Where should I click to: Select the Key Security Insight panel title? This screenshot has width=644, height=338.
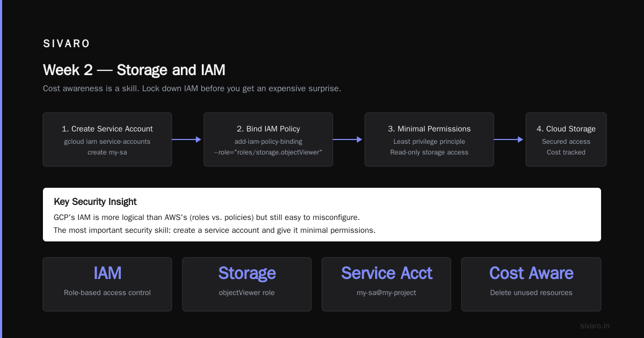coord(96,202)
